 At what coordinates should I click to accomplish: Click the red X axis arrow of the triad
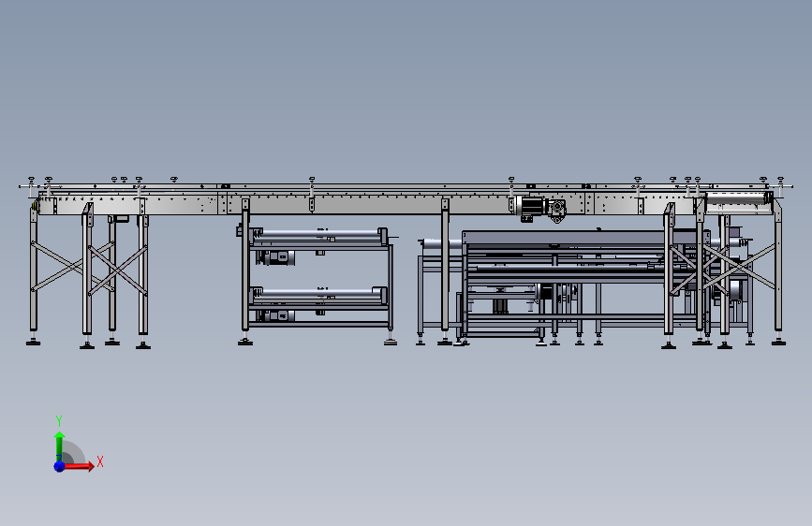point(78,466)
